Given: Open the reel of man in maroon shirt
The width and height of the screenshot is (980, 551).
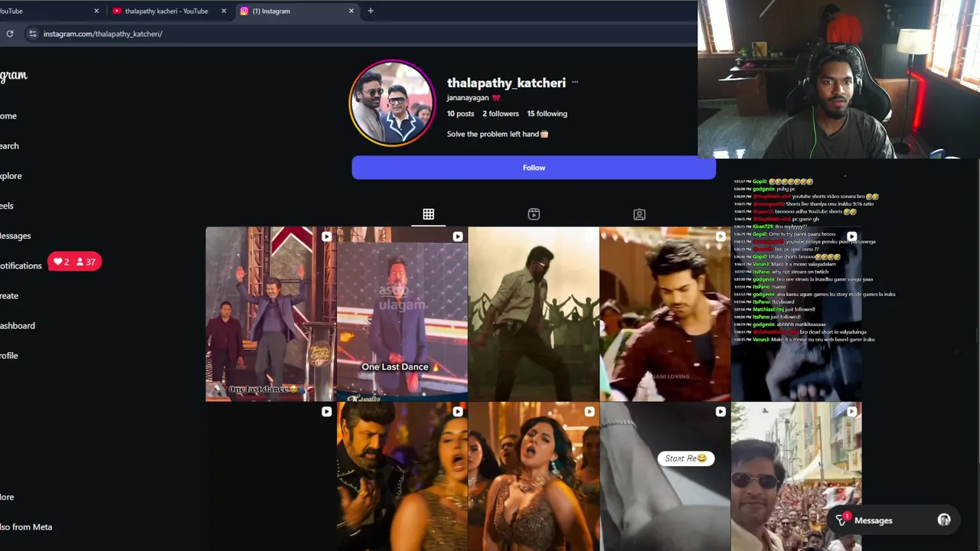Looking at the screenshot, I should pos(665,314).
